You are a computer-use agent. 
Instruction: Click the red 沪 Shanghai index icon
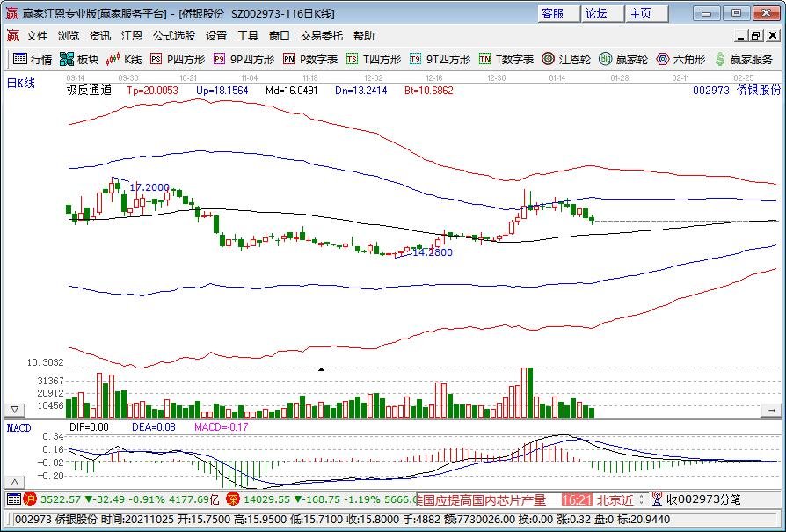[x=30, y=499]
